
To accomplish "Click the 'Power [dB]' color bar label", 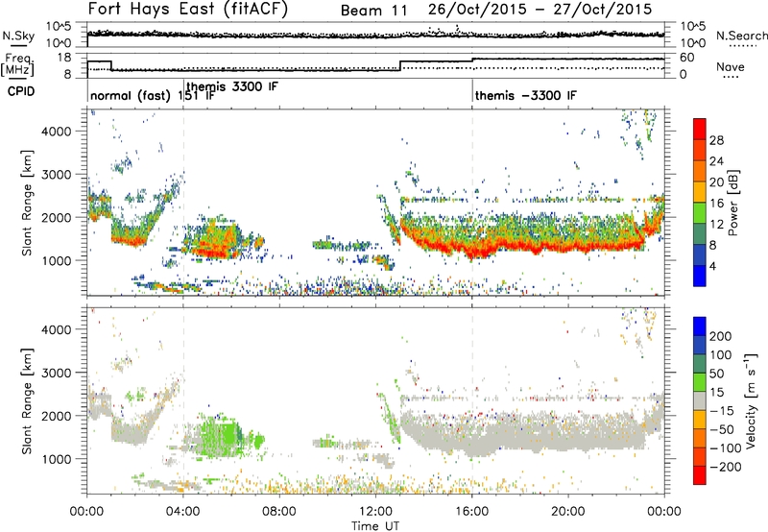I will click(733, 202).
